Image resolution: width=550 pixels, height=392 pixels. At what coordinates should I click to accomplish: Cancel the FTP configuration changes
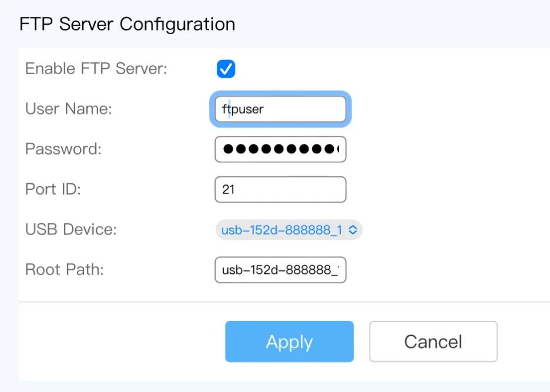click(x=433, y=341)
